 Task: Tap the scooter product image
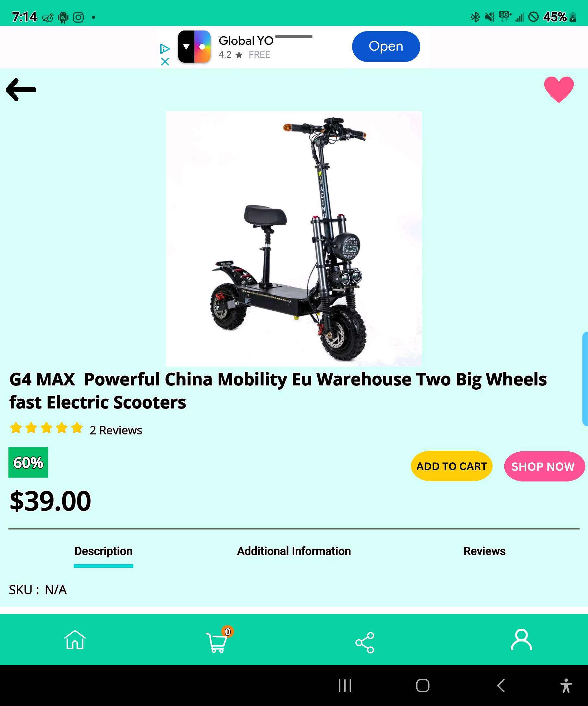[294, 239]
